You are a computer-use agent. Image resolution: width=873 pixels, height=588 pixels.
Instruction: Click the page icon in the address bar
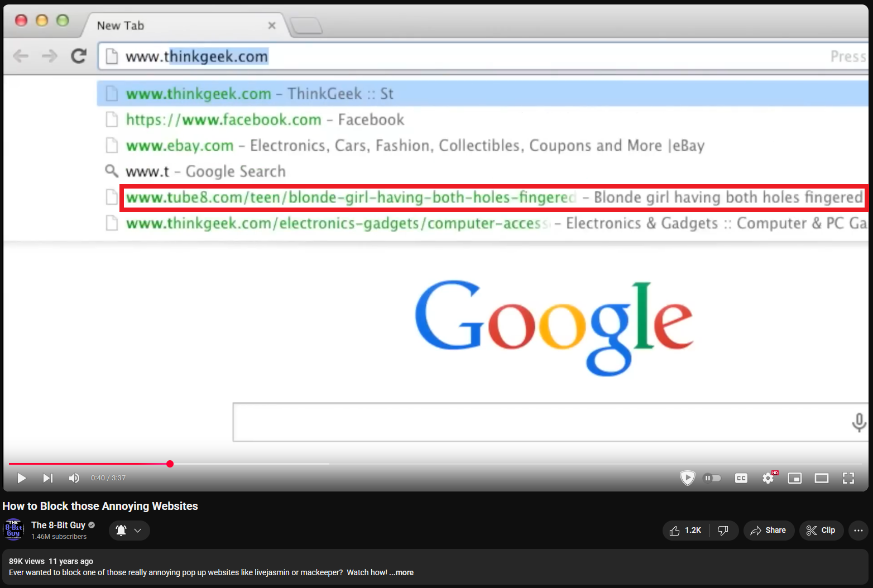pyautogui.click(x=112, y=56)
